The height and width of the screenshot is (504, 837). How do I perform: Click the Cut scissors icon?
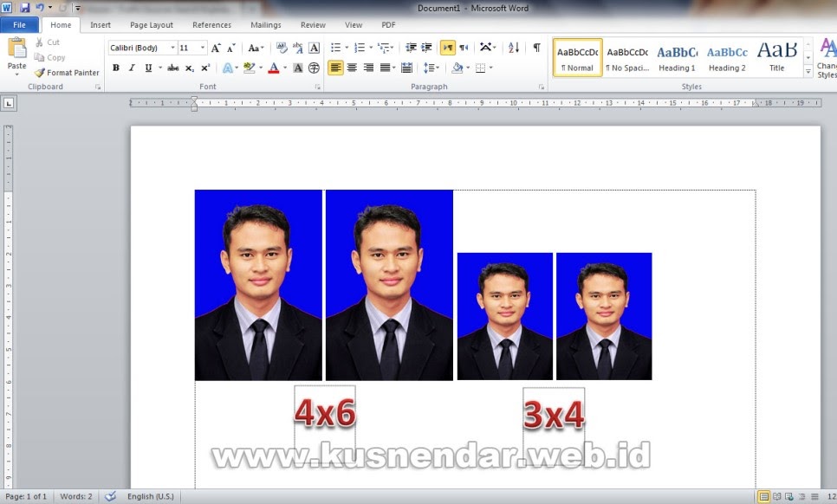click(40, 42)
